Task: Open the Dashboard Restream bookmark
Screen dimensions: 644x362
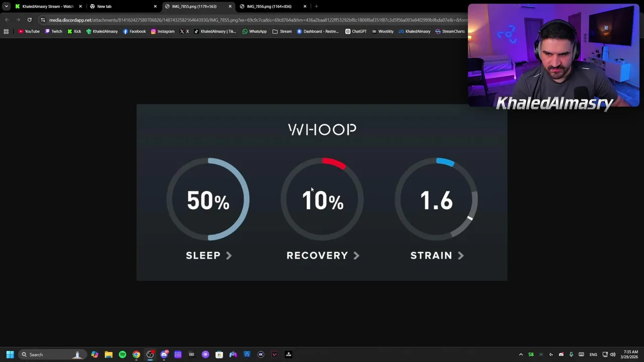Action: point(317,31)
